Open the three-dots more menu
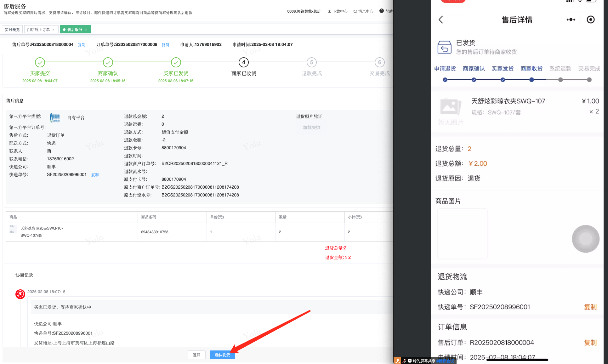The image size is (608, 364). [x=571, y=20]
